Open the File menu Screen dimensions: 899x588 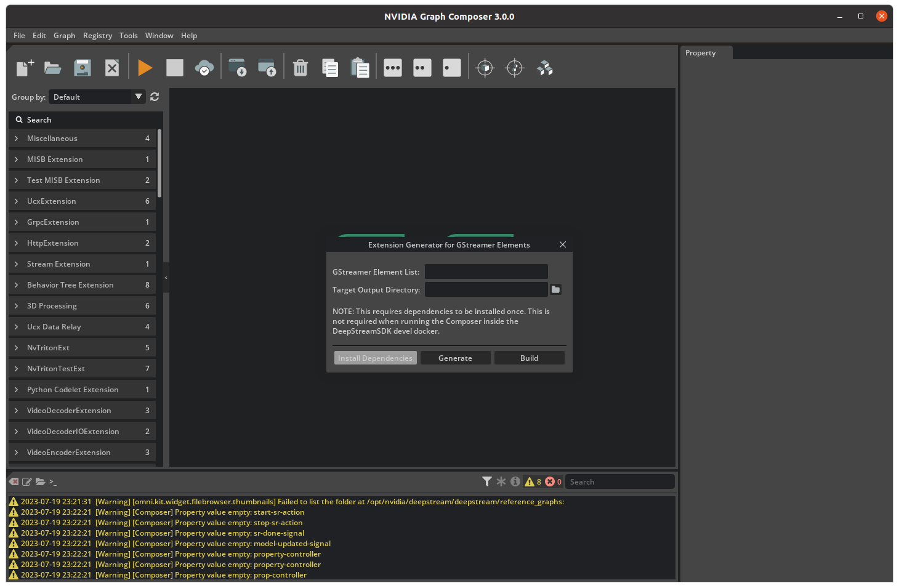click(x=19, y=36)
